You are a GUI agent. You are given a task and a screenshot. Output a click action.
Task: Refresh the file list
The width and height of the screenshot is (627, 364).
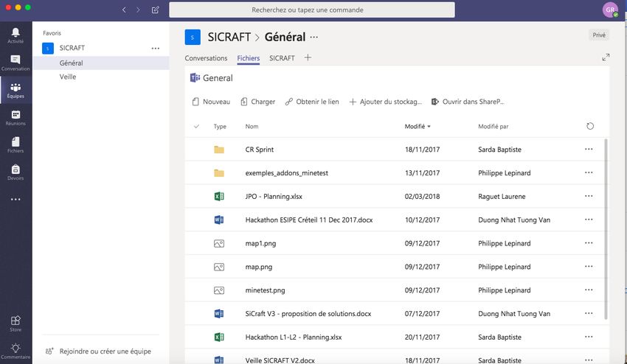coord(590,126)
